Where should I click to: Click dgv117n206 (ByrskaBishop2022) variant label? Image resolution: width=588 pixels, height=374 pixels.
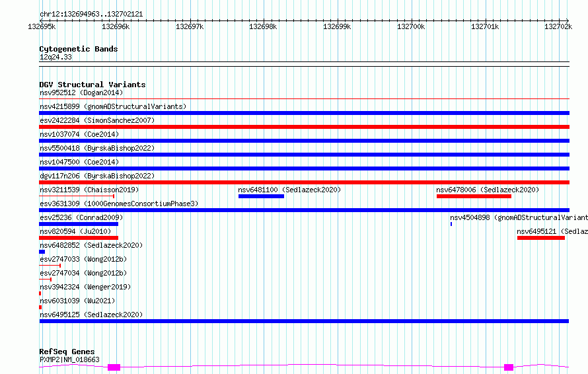tap(97, 176)
